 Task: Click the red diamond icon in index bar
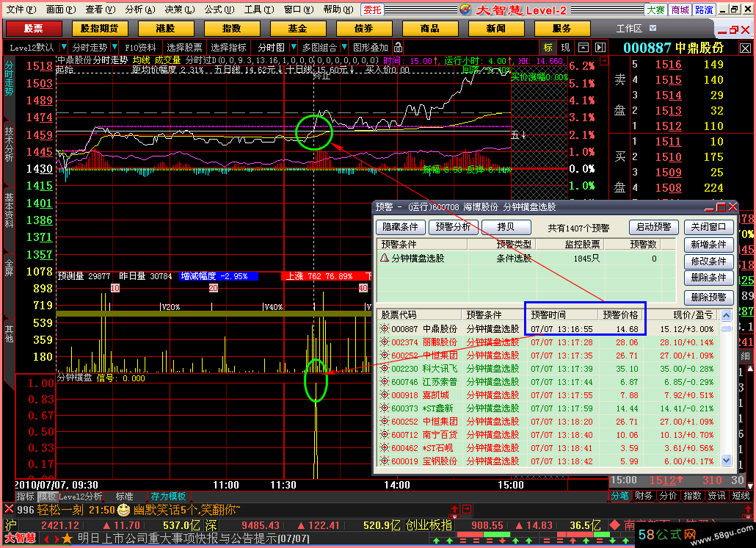pyautogui.click(x=614, y=525)
